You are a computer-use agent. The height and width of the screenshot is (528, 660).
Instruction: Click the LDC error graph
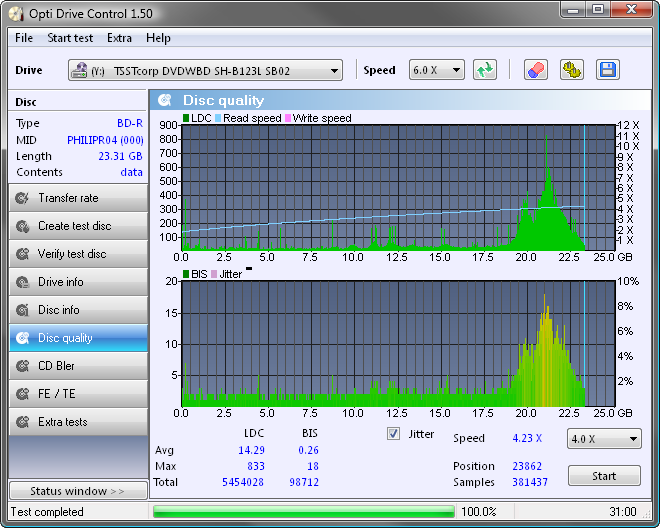click(x=398, y=188)
